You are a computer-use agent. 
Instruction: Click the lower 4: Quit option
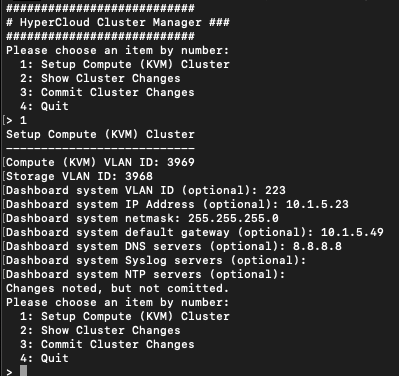44,358
